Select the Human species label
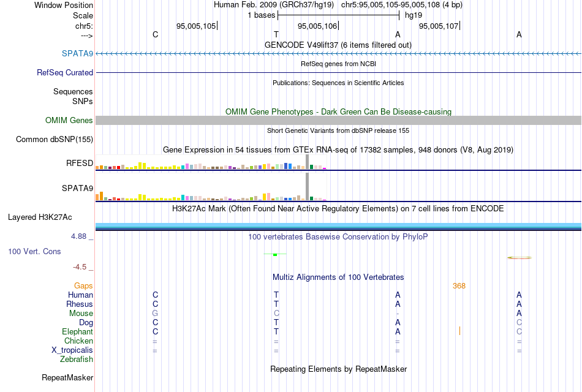This screenshot has height=392, width=582. click(80, 295)
